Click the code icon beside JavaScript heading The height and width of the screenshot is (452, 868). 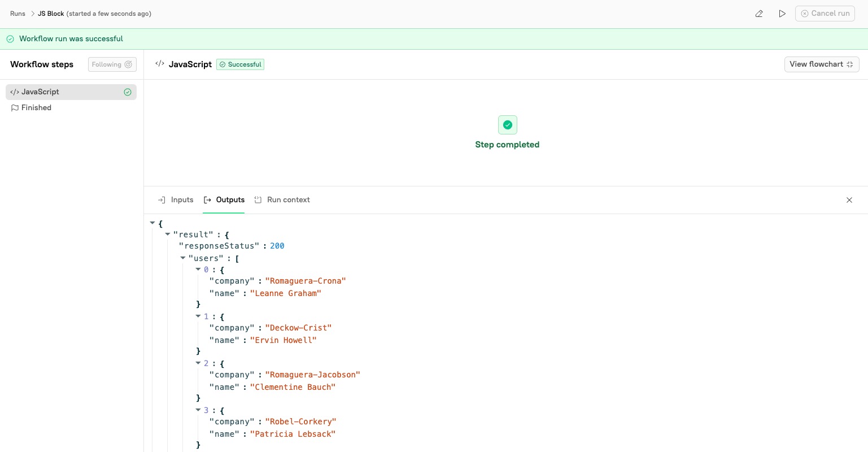pos(160,64)
